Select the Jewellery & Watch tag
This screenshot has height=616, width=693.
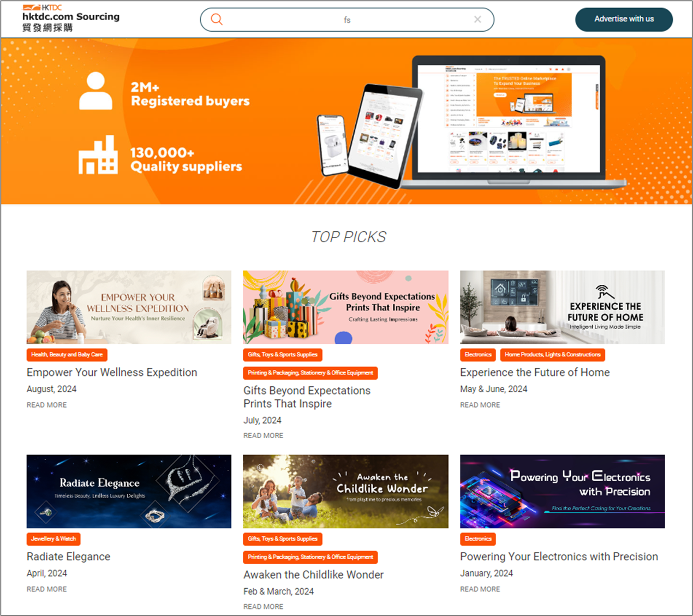click(x=53, y=539)
